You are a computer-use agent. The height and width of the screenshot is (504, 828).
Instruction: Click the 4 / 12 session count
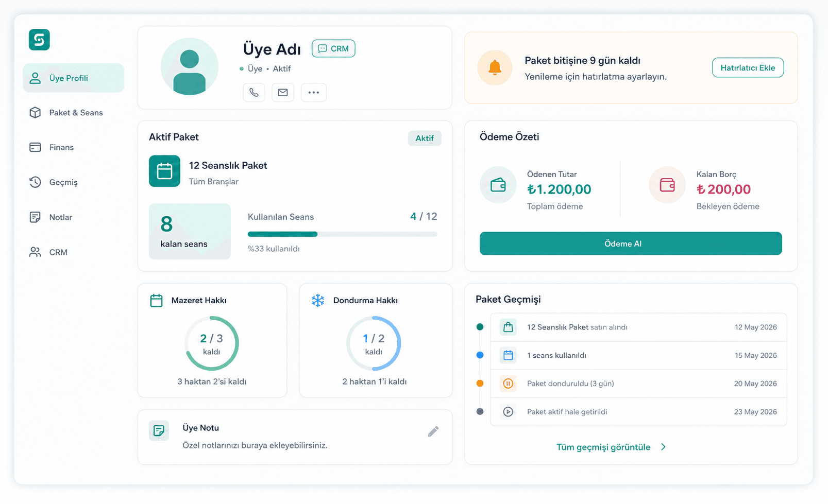click(x=424, y=216)
